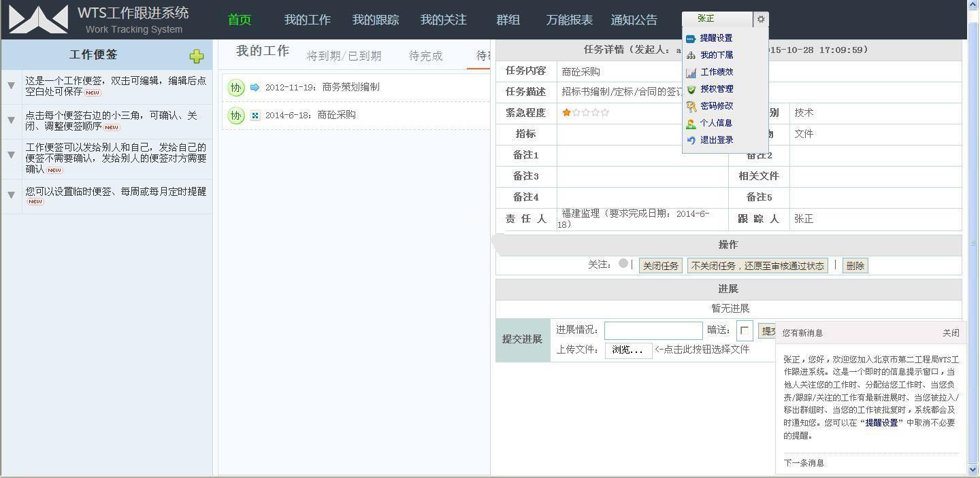This screenshot has width=980, height=478.
Task: Toggle the 关注 follow dot in 操作
Action: [x=623, y=264]
